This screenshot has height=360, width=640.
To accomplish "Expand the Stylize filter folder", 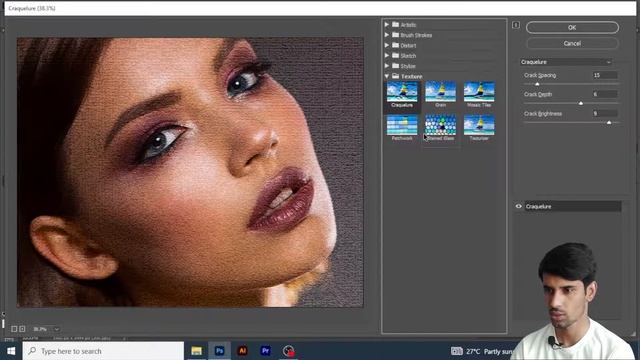I will click(x=387, y=66).
